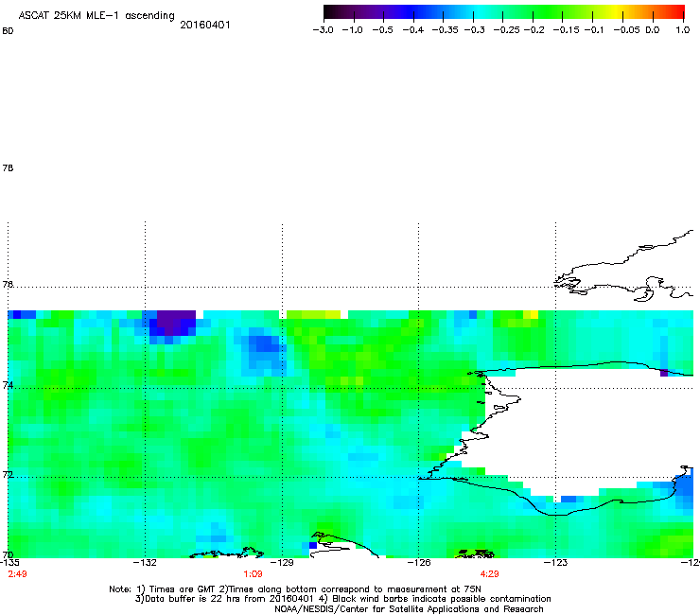Click the black-purple end of the color bar
Screen dimensions: 700x615
click(333, 12)
